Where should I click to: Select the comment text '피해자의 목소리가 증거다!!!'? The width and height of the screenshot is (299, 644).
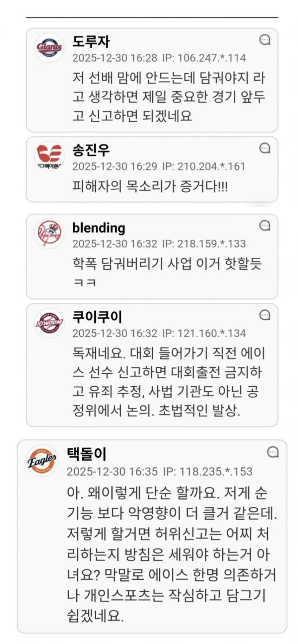(150, 186)
